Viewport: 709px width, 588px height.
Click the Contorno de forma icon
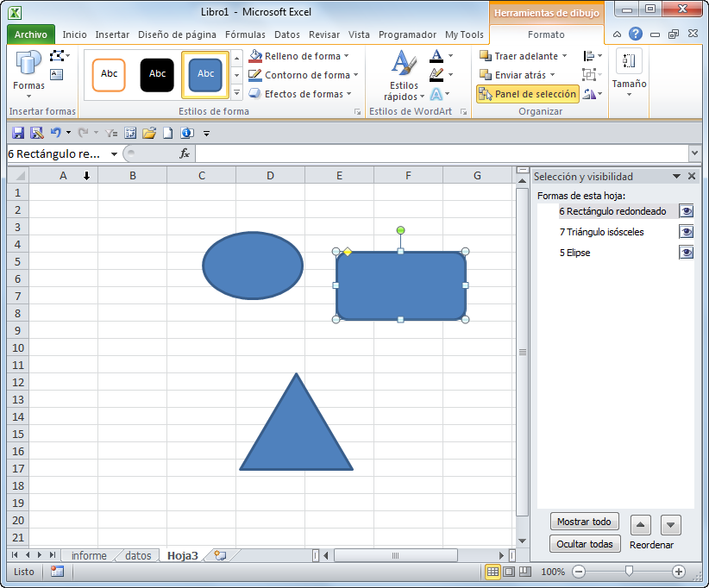click(x=254, y=75)
